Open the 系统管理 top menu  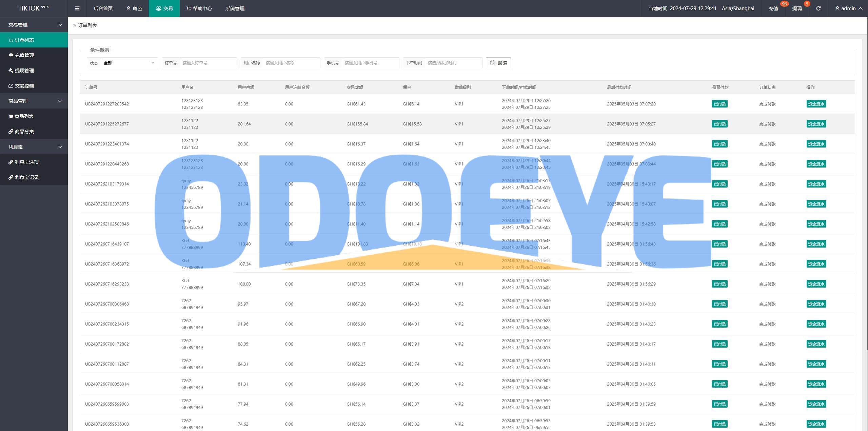235,8
